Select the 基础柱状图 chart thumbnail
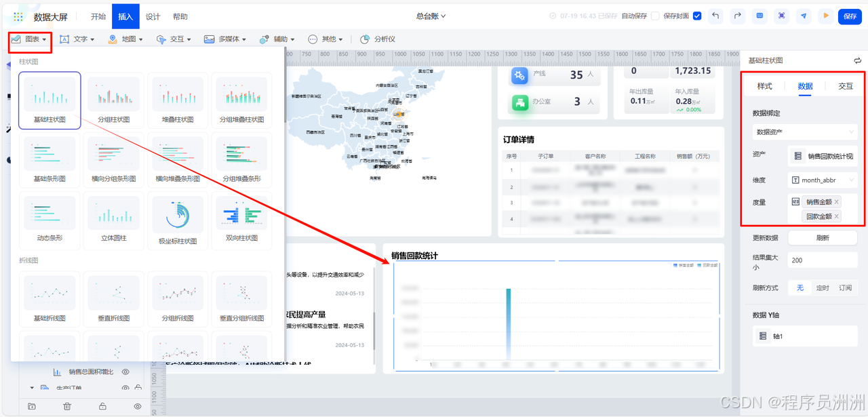The image size is (868, 417). pyautogui.click(x=50, y=100)
